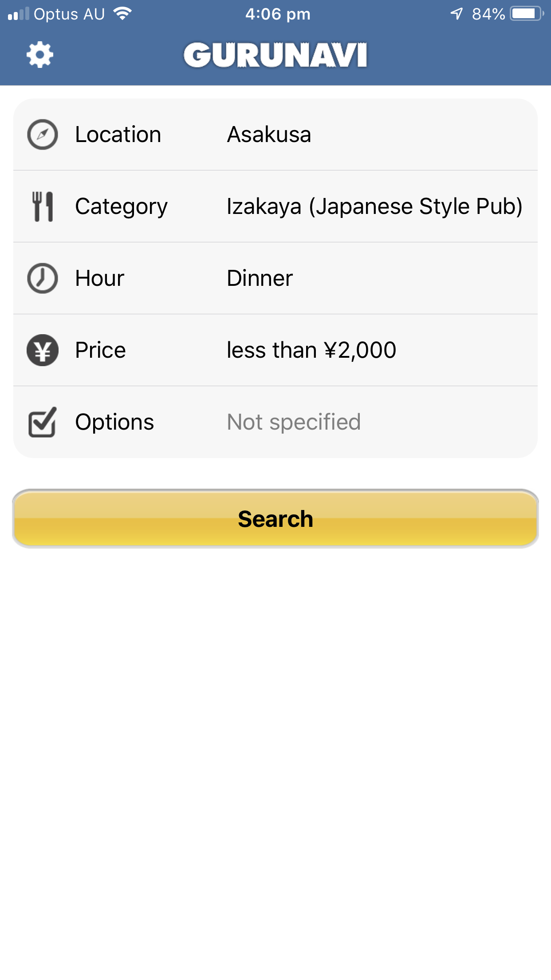This screenshot has height=980, width=551.
Task: Tap the Wi-Fi status icon
Action: [x=122, y=13]
